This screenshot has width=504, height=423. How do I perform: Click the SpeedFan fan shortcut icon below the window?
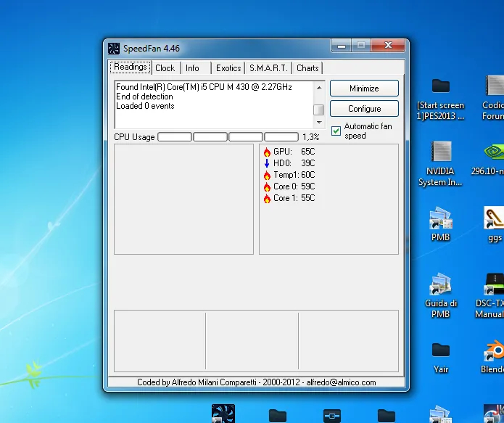click(223, 414)
